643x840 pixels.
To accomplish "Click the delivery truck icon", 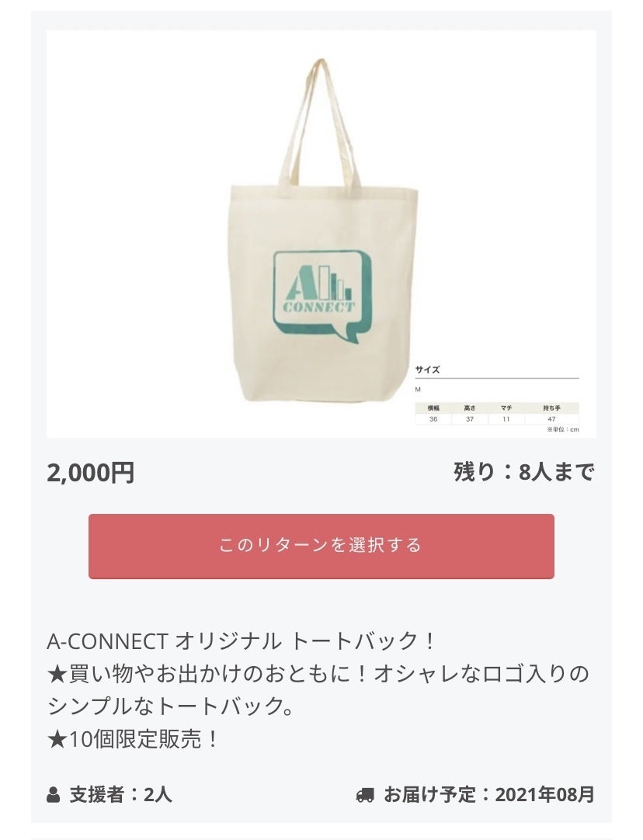I will (x=365, y=794).
